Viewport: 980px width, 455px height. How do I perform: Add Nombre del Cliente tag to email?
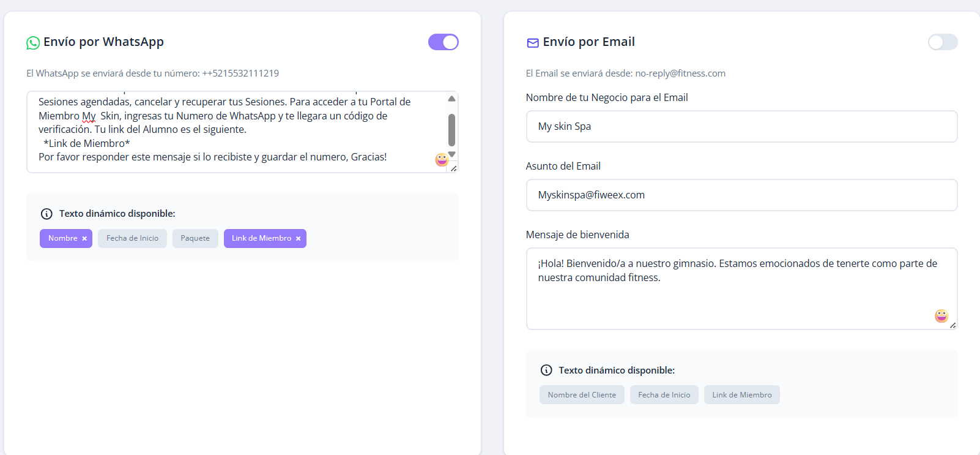click(x=582, y=395)
